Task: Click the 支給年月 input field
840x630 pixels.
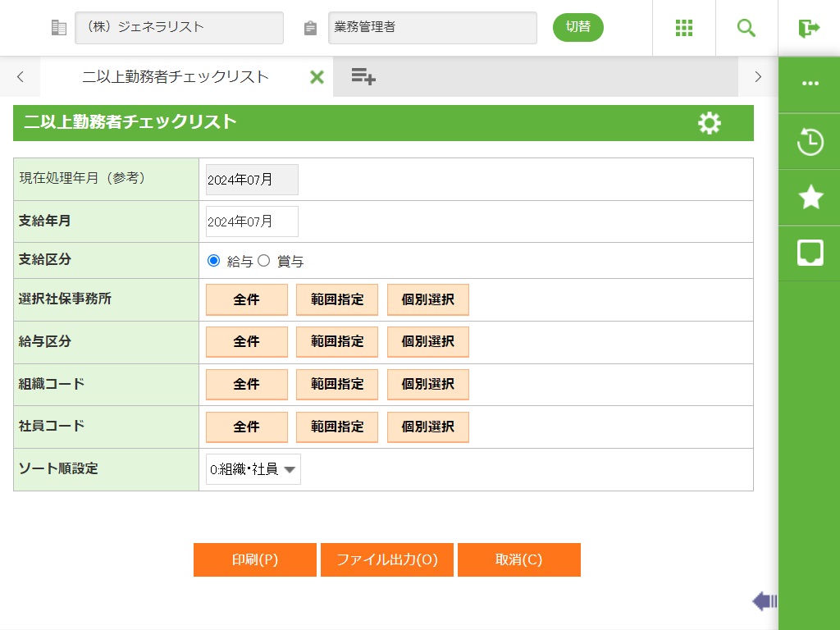Action: 252,221
